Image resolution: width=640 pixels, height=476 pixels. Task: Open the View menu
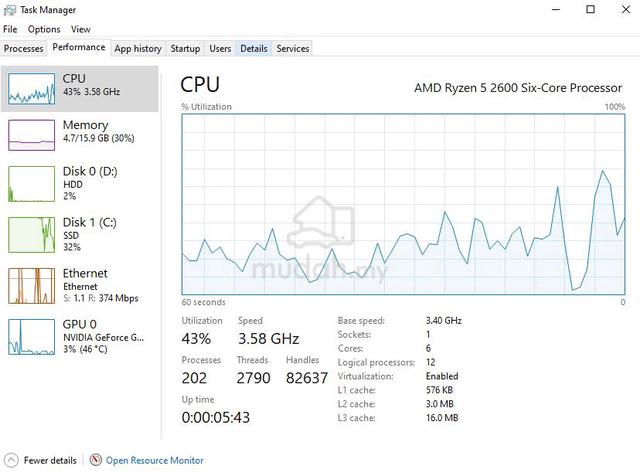coord(80,29)
